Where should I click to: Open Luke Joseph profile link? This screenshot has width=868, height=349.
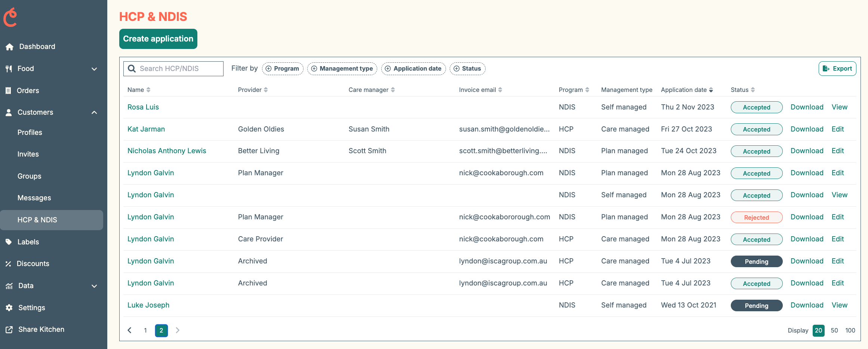[148, 305]
